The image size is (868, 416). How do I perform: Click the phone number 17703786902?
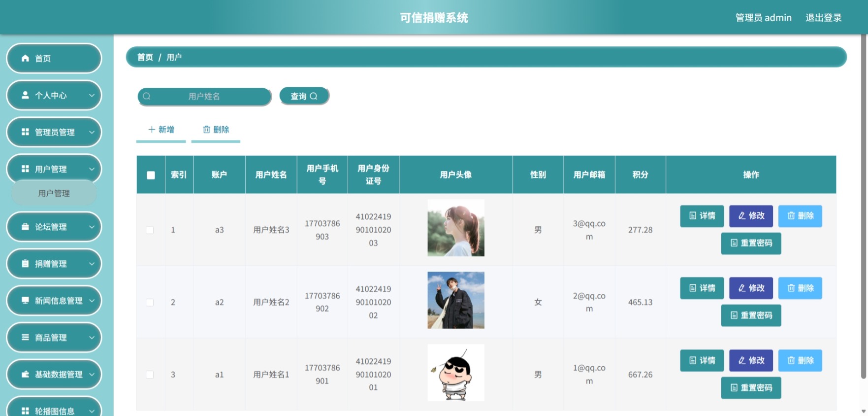tap(322, 303)
